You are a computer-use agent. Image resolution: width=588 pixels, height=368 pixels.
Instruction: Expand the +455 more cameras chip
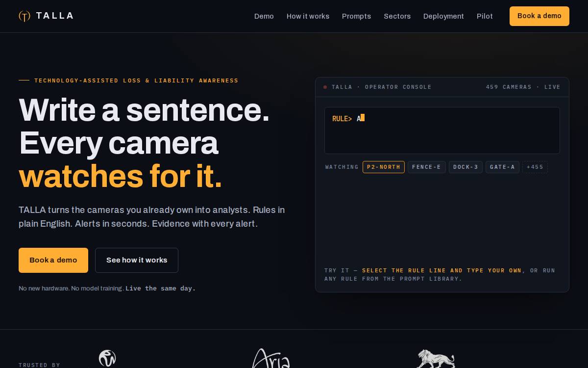coord(535,167)
